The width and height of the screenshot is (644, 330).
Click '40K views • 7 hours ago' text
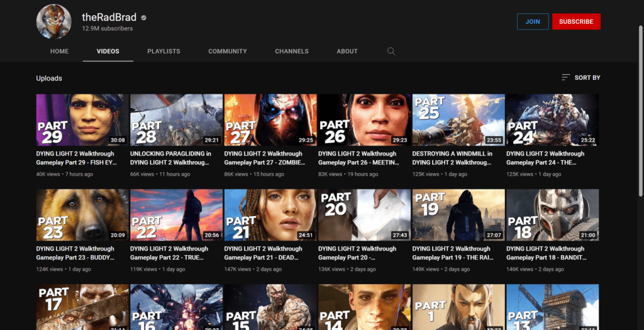tap(65, 174)
